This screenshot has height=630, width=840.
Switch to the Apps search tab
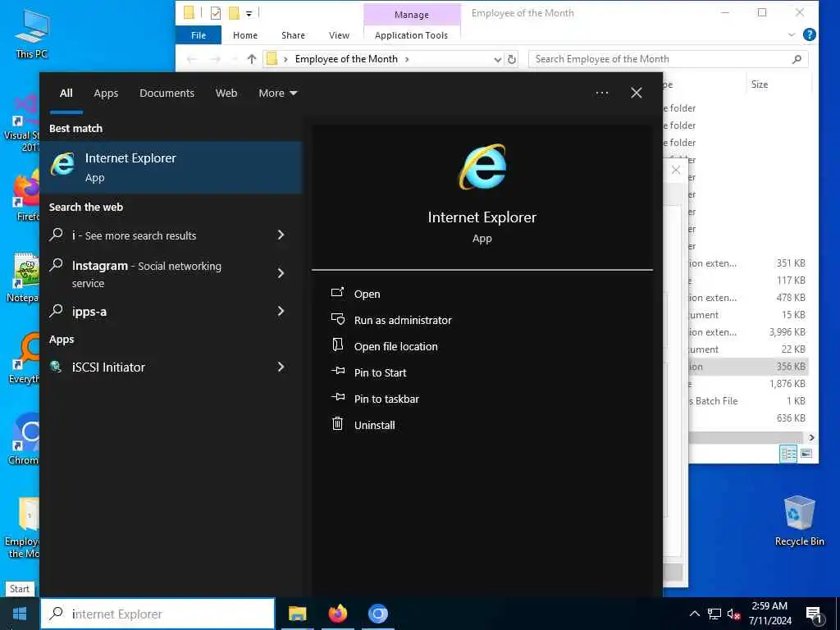[106, 93]
